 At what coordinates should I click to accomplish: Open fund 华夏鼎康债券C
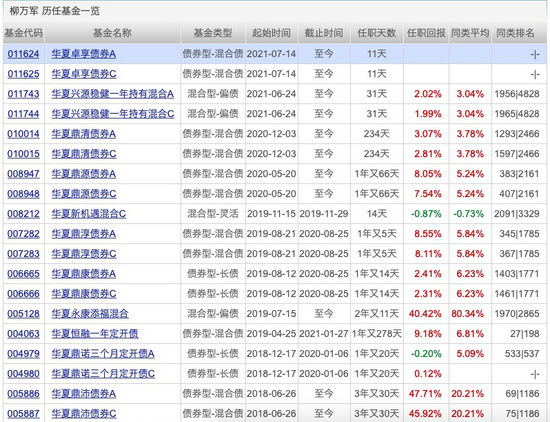[x=84, y=294]
